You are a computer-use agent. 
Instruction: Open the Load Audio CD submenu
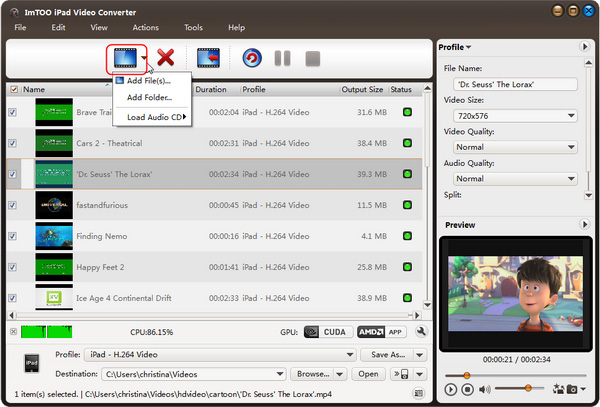point(152,117)
